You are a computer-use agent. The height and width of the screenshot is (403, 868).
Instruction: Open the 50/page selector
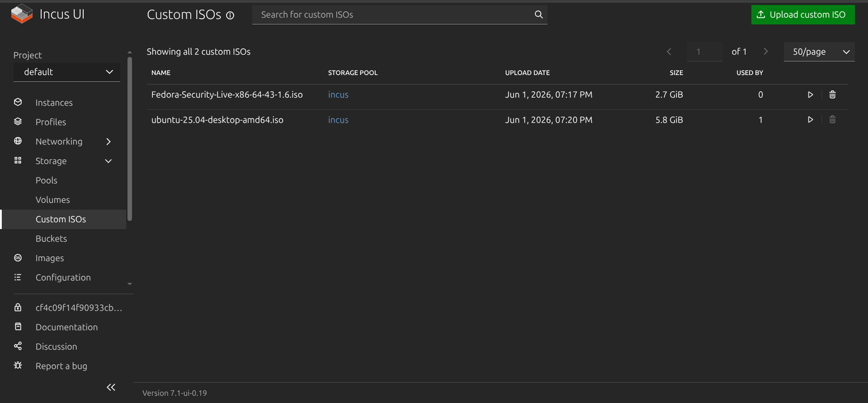pos(819,51)
